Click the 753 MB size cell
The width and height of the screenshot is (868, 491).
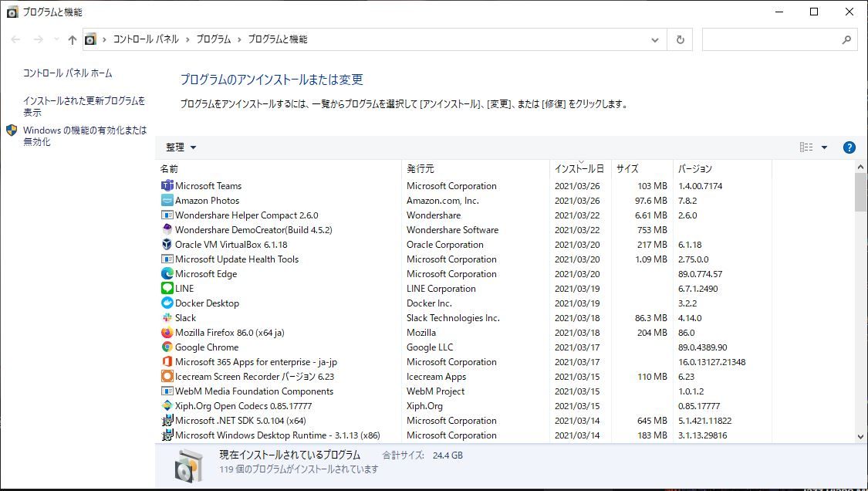pos(652,229)
